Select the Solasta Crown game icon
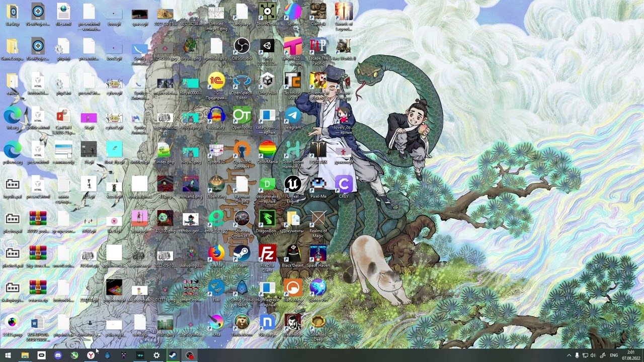The image size is (644, 362). (x=242, y=224)
